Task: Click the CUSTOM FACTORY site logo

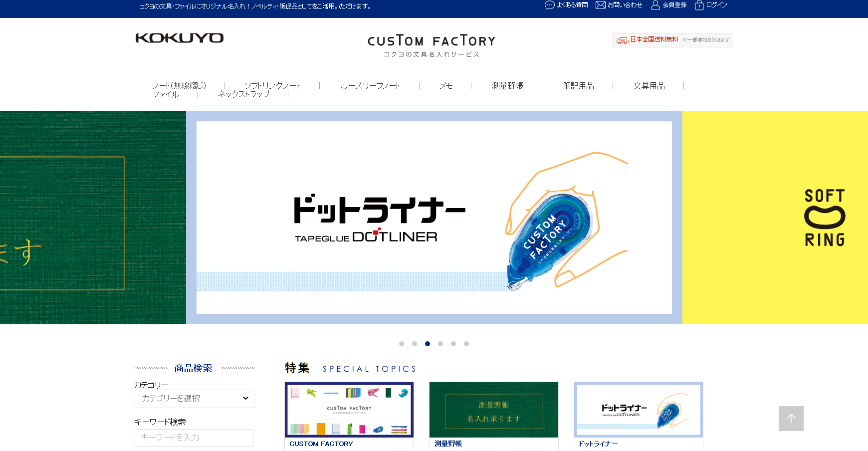Action: pos(432,46)
